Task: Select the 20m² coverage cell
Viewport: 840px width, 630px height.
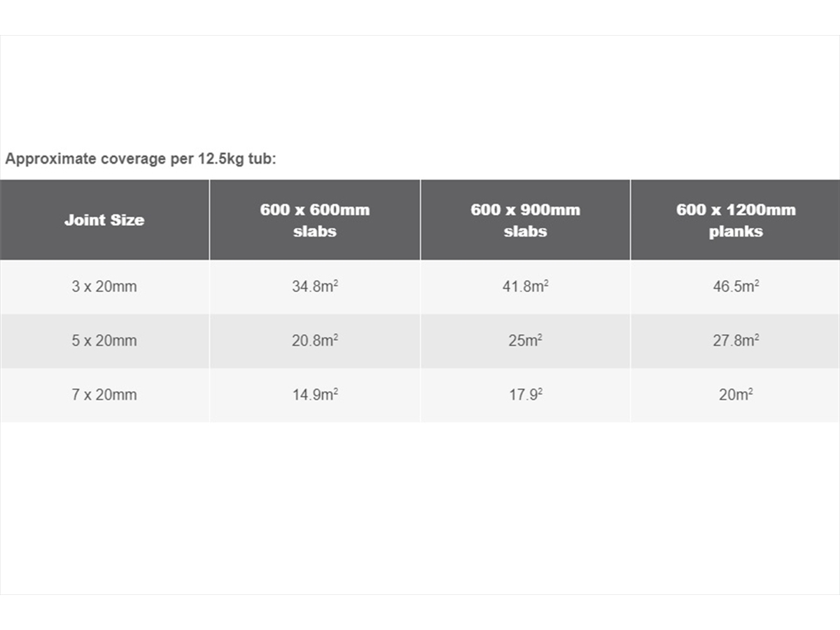Action: click(736, 395)
